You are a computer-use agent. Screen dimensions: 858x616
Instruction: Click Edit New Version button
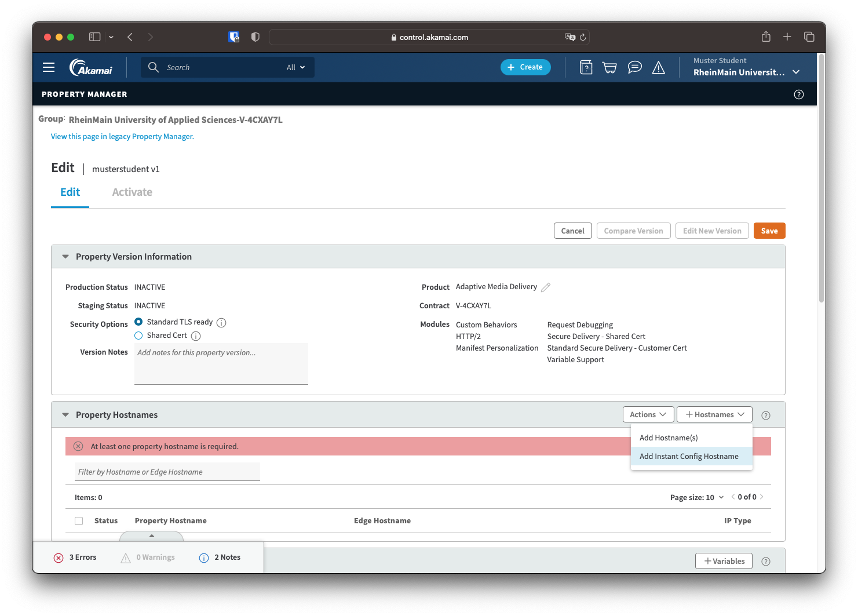(712, 231)
